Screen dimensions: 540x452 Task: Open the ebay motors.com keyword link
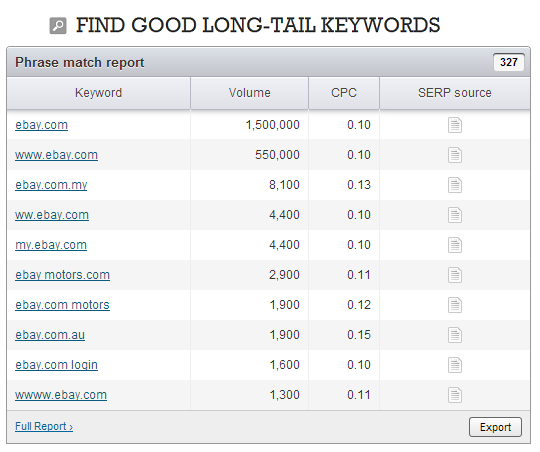click(x=62, y=275)
